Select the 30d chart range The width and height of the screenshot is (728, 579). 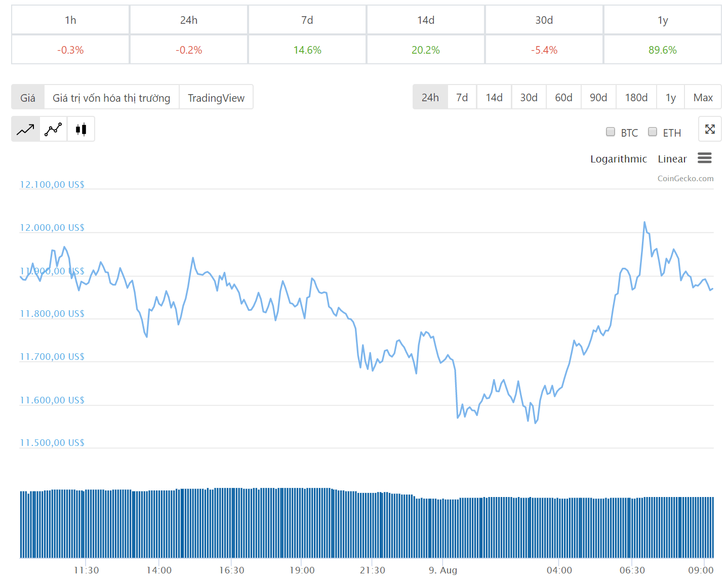[x=529, y=97]
